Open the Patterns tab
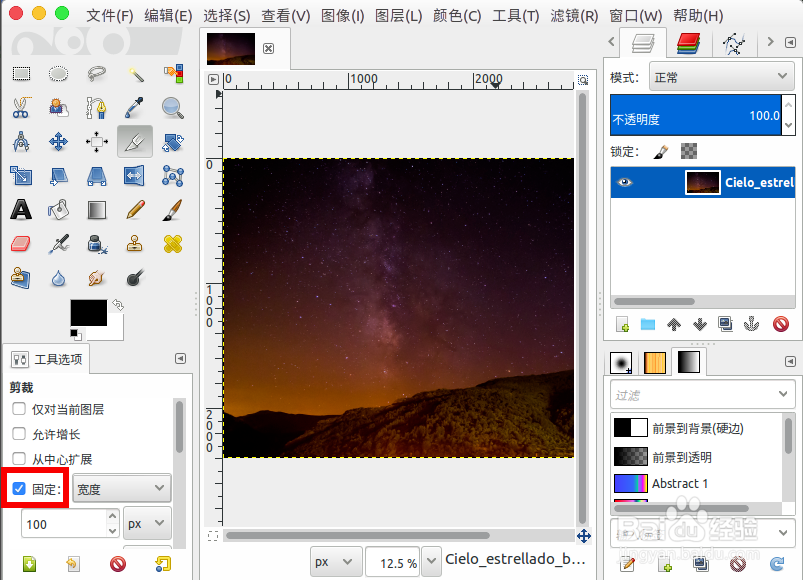 point(654,363)
